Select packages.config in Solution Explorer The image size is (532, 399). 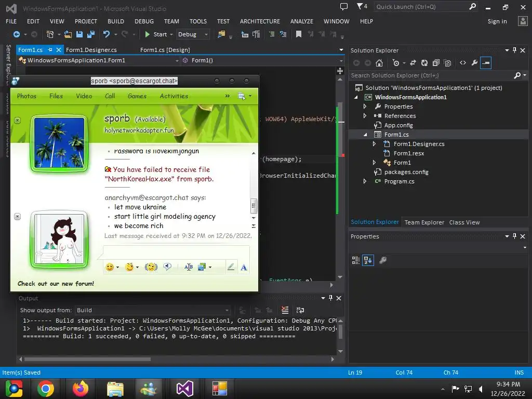click(x=406, y=172)
